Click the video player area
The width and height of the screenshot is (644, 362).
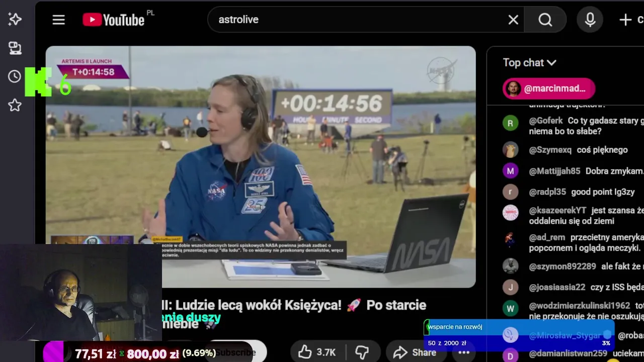tap(261, 166)
